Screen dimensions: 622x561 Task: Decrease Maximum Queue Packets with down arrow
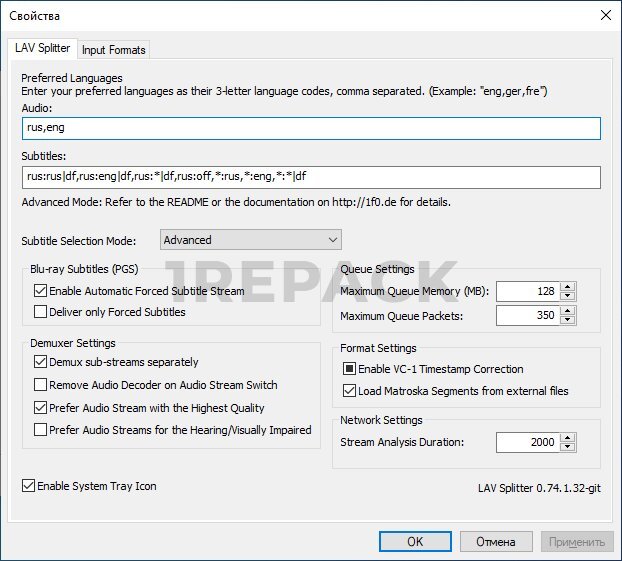point(568,321)
